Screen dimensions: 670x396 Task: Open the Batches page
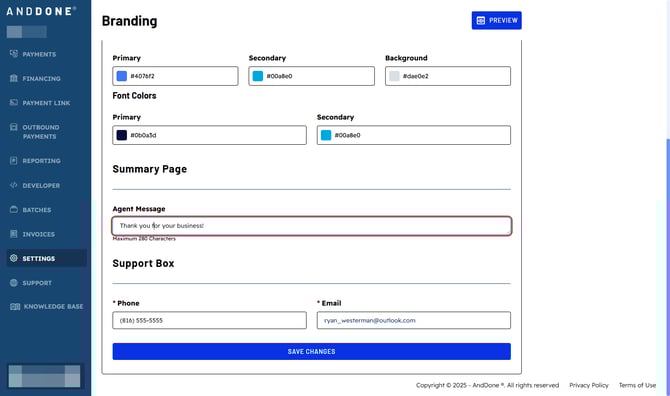click(x=37, y=210)
